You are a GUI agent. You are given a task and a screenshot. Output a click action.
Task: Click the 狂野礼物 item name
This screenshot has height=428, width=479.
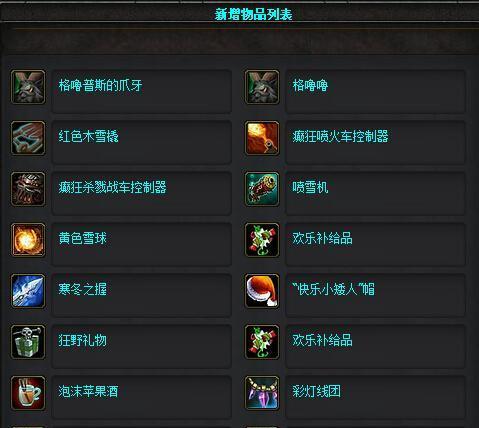point(83,340)
